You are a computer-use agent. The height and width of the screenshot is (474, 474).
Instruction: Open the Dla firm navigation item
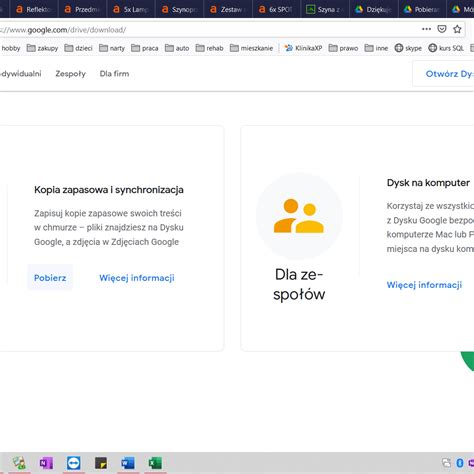point(114,74)
